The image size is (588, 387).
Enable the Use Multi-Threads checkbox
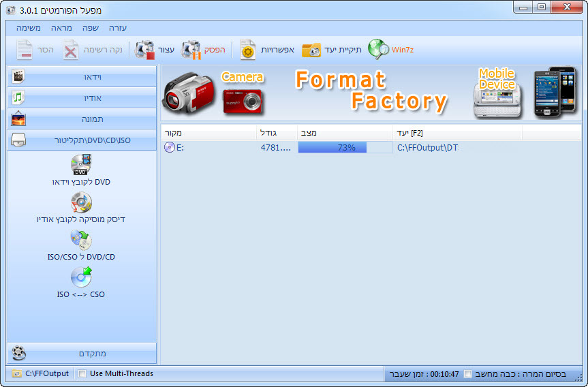pos(82,373)
